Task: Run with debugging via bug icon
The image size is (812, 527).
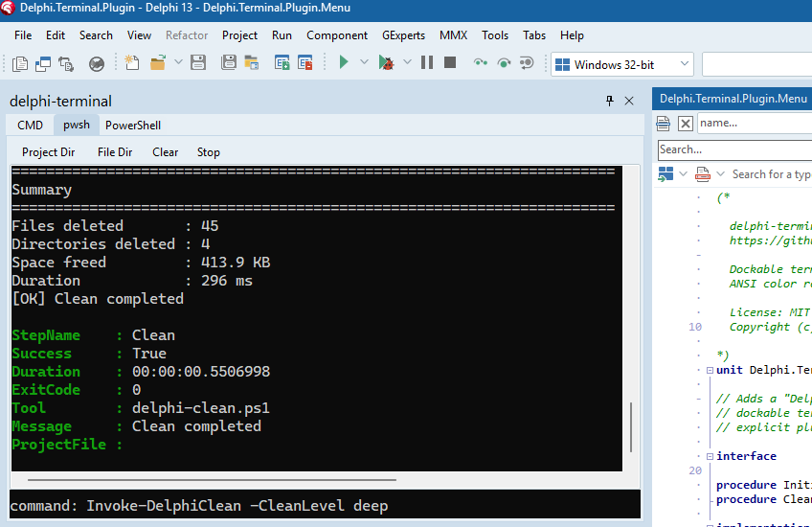Action: [x=386, y=62]
